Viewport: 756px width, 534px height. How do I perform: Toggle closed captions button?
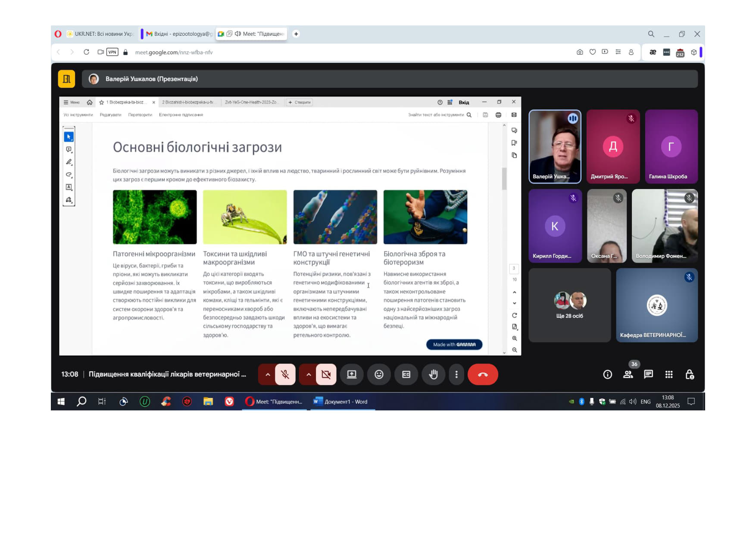coord(406,375)
